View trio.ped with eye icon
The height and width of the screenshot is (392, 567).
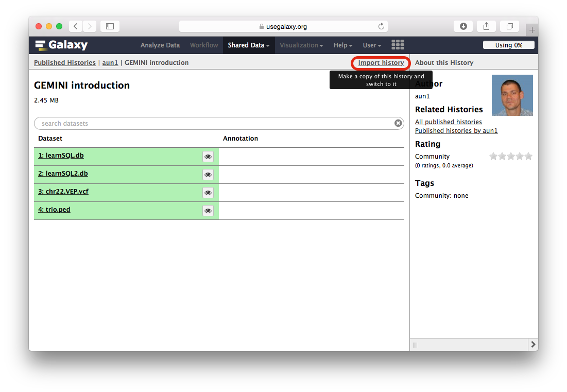pos(208,211)
